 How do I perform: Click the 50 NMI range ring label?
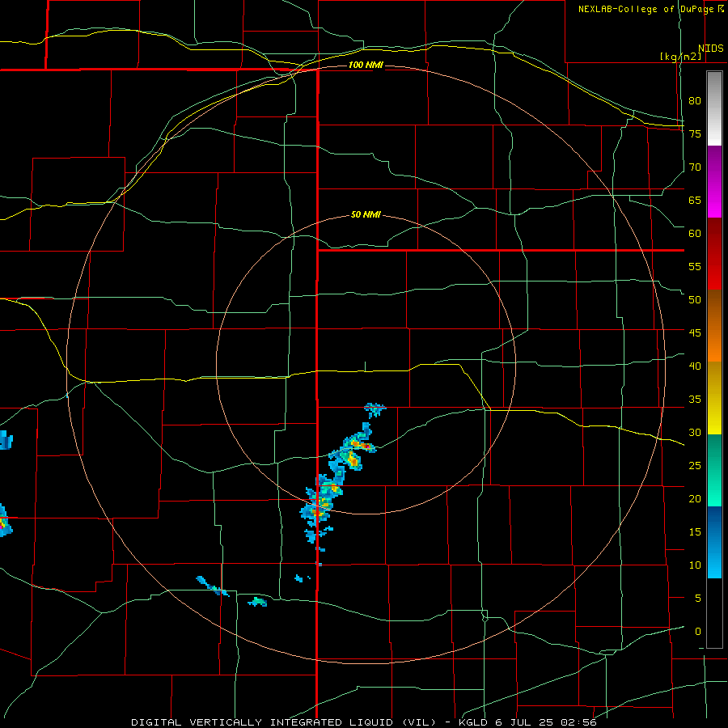[366, 214]
